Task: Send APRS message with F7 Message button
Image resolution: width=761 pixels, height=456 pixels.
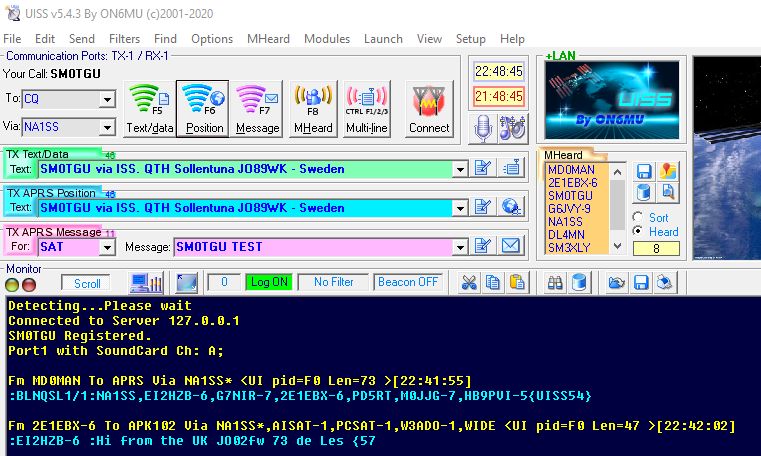Action: [x=257, y=109]
